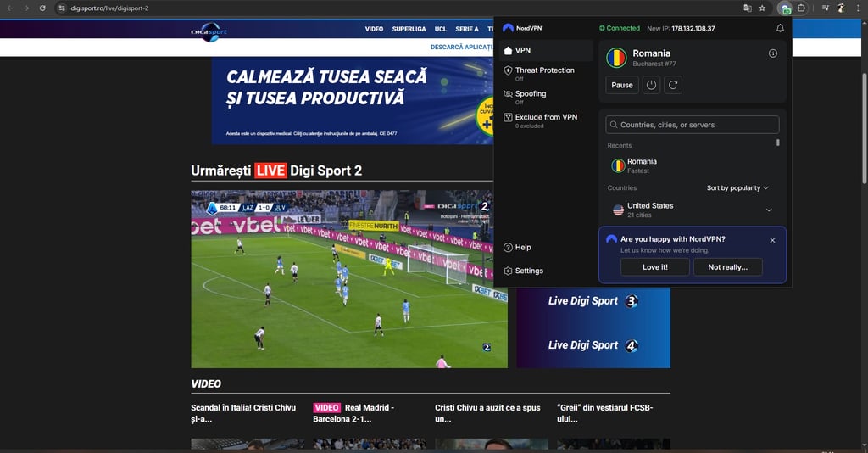Open the site information icon in address bar
The width and height of the screenshot is (868, 453).
62,8
